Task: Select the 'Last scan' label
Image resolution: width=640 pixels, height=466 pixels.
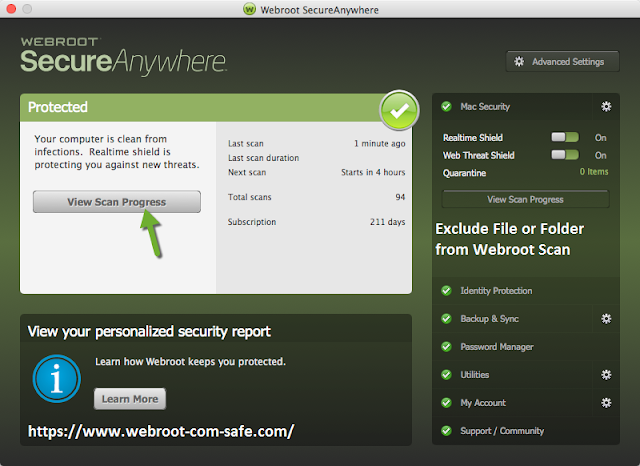Action: tap(246, 144)
